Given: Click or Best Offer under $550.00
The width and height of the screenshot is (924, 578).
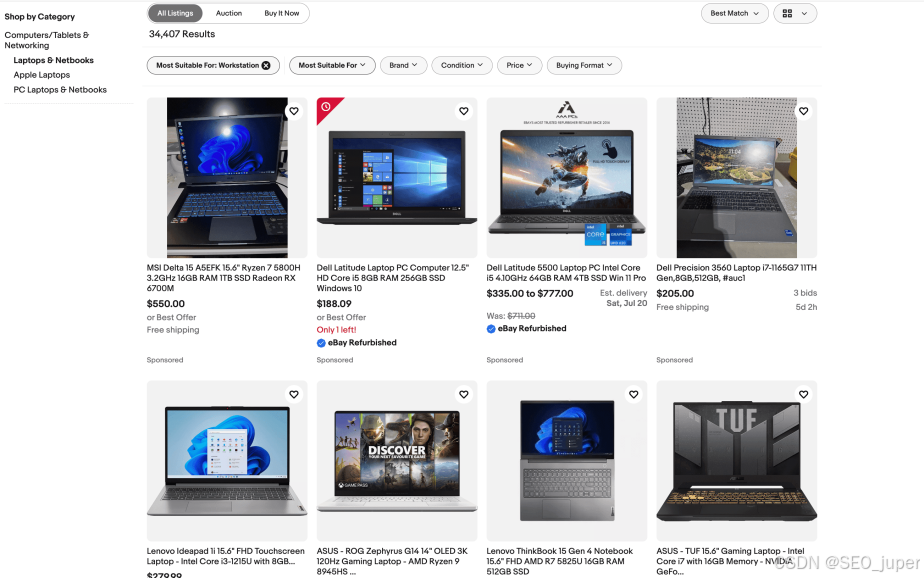Looking at the screenshot, I should tap(171, 318).
